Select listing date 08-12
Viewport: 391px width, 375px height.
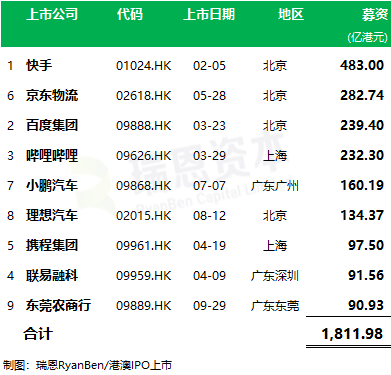point(209,216)
